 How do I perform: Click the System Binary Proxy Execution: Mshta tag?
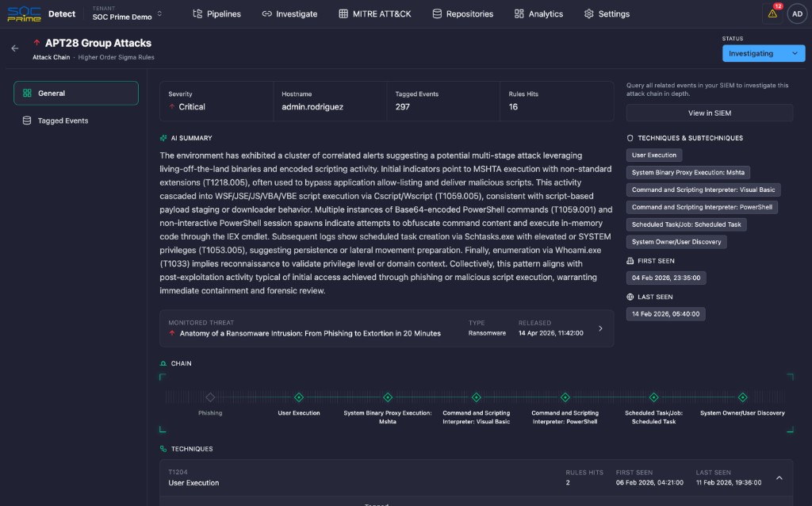click(688, 172)
